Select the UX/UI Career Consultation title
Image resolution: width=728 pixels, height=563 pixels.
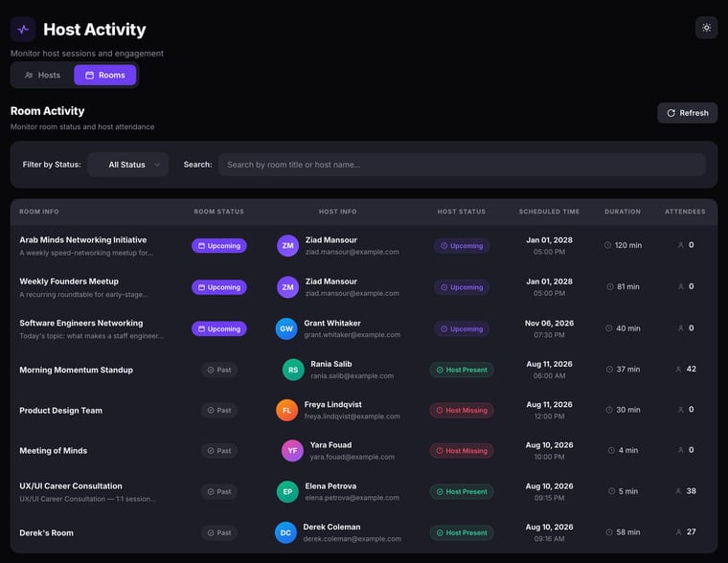(71, 486)
